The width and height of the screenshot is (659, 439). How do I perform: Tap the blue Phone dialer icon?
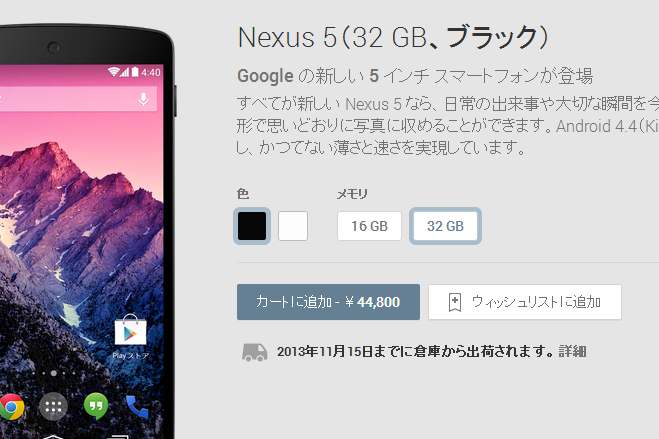click(137, 406)
